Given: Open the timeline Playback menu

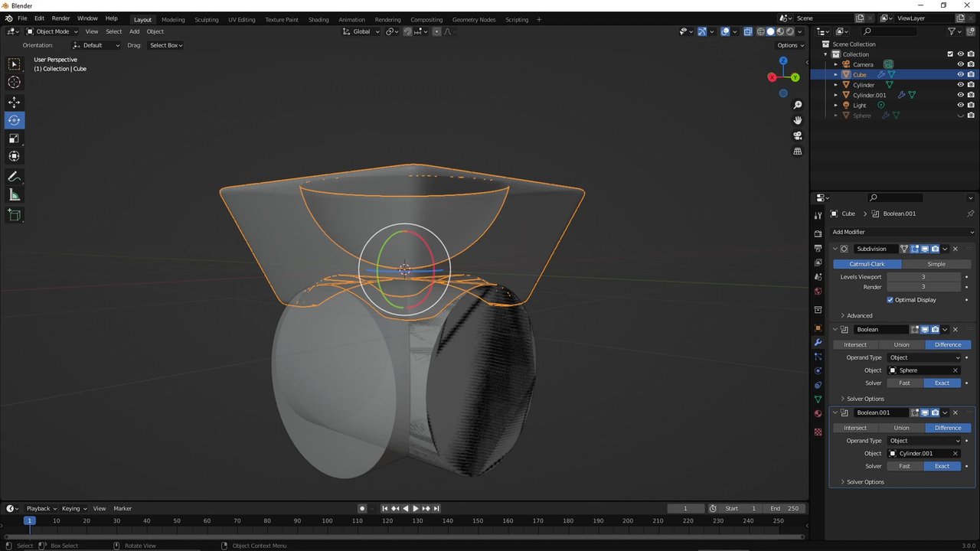Looking at the screenshot, I should pyautogui.click(x=41, y=508).
